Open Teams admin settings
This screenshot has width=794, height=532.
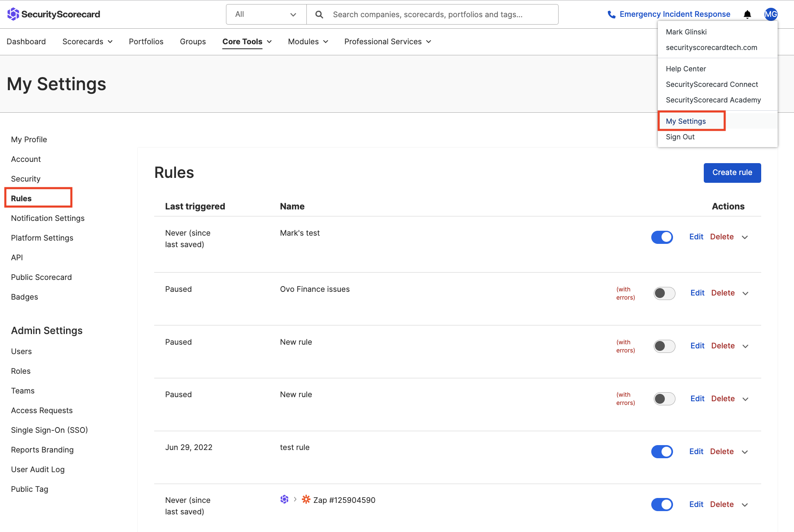(23, 391)
